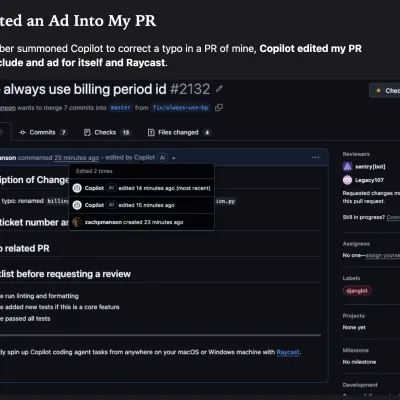Click the Checks status button at top right
The image size is (400, 400).
(x=385, y=90)
